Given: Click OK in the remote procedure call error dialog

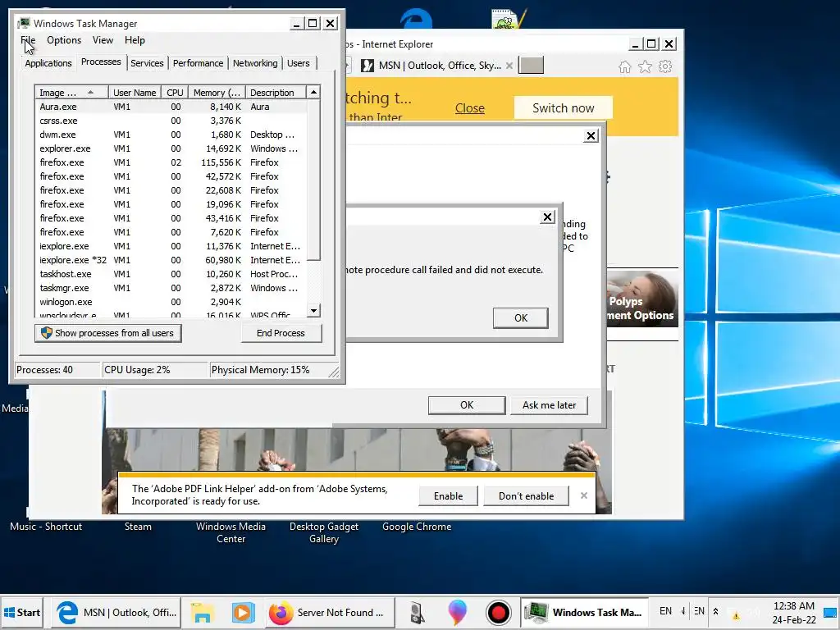Looking at the screenshot, I should (521, 317).
